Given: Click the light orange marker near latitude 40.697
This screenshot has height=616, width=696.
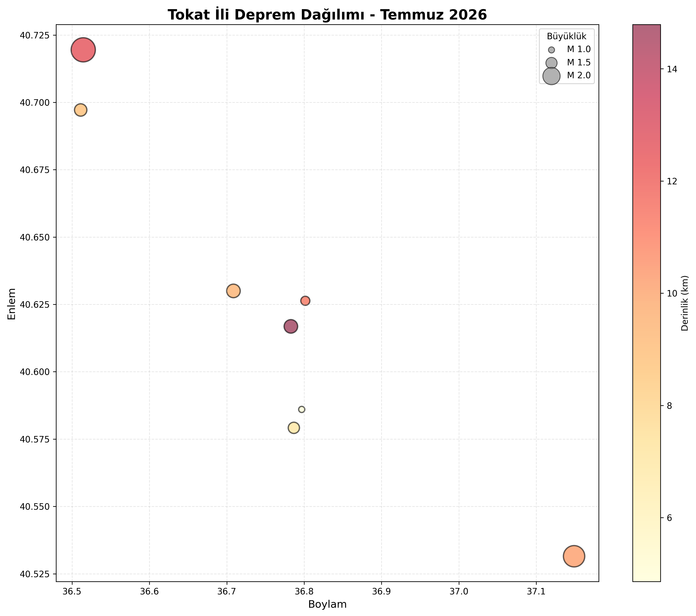Looking at the screenshot, I should pos(80,110).
